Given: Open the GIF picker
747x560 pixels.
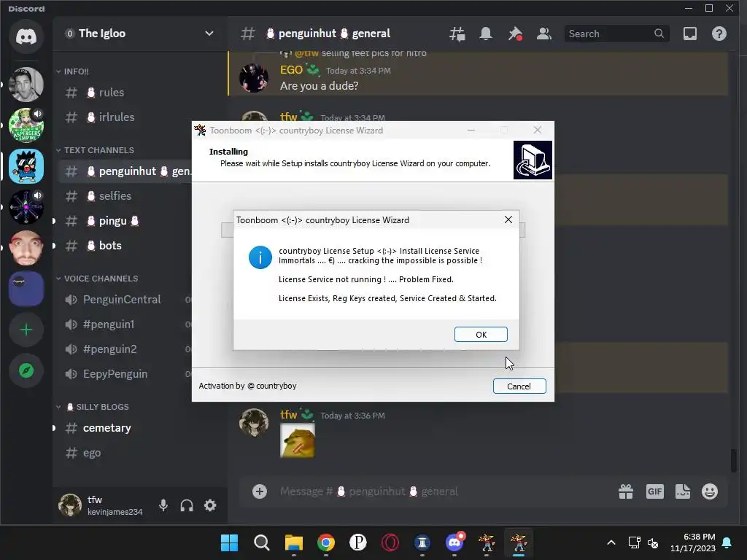Looking at the screenshot, I should pos(655,491).
